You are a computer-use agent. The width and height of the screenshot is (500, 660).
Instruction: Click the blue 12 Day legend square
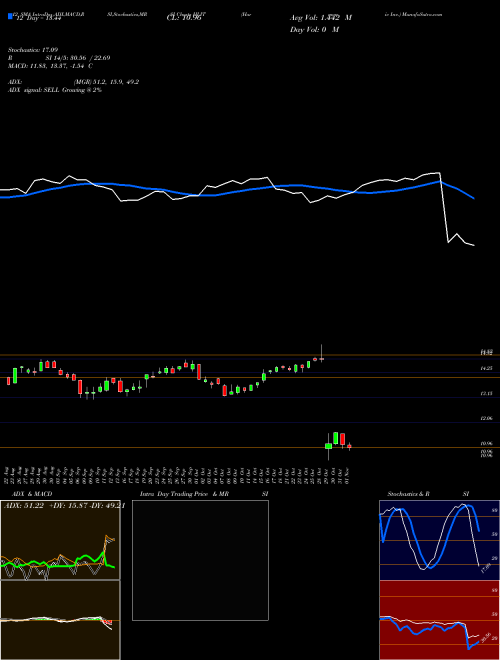point(10,16)
